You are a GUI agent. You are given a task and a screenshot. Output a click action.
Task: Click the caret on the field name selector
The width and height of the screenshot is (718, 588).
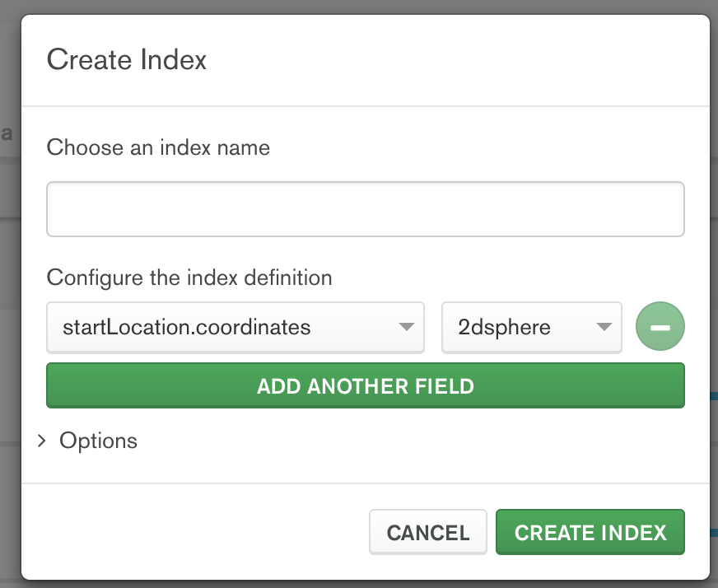point(406,327)
